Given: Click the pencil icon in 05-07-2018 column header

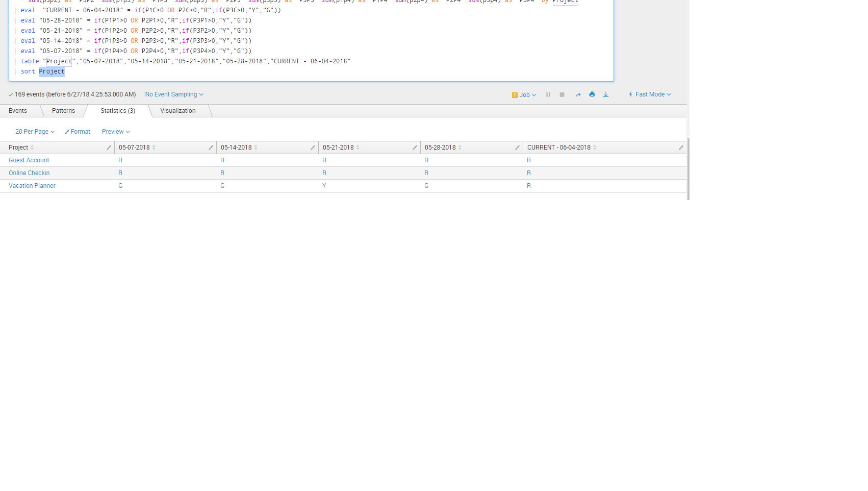Looking at the screenshot, I should [211, 148].
